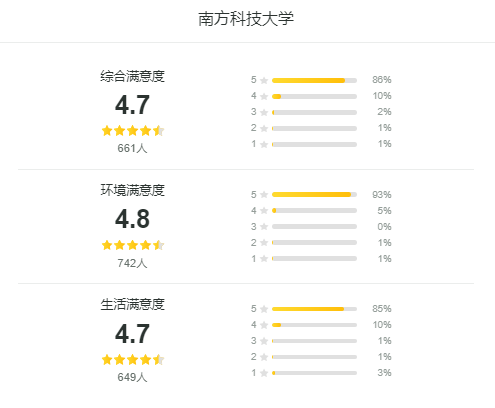
Task: Click the 86% progress bar for 综合满意度
Action: click(314, 80)
